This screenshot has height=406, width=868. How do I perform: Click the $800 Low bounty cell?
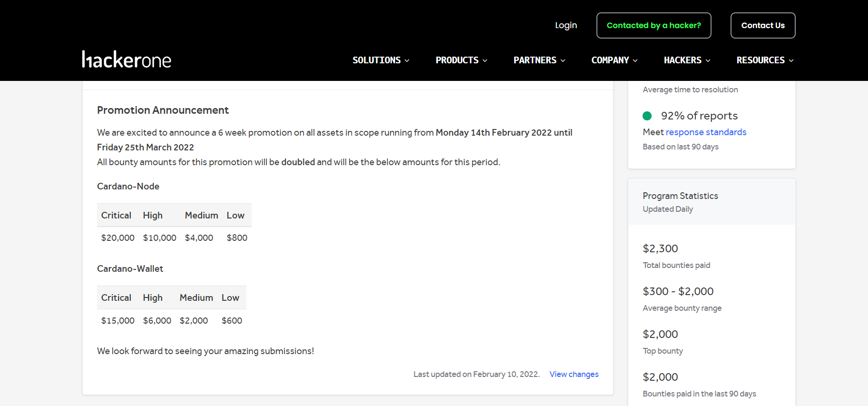click(237, 238)
